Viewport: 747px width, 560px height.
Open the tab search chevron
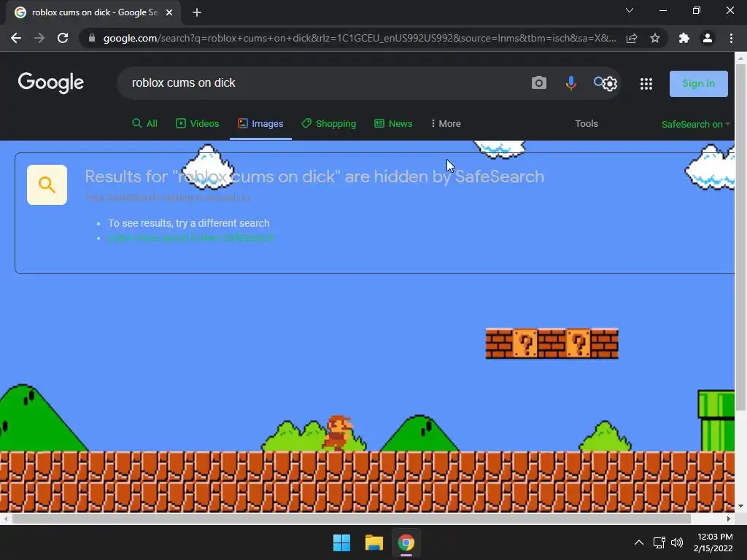[x=630, y=10]
